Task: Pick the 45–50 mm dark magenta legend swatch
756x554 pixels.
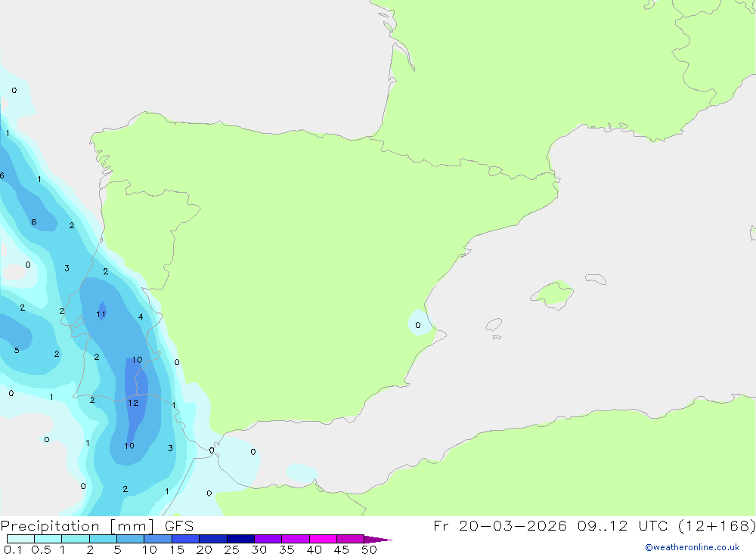Action: [x=351, y=539]
